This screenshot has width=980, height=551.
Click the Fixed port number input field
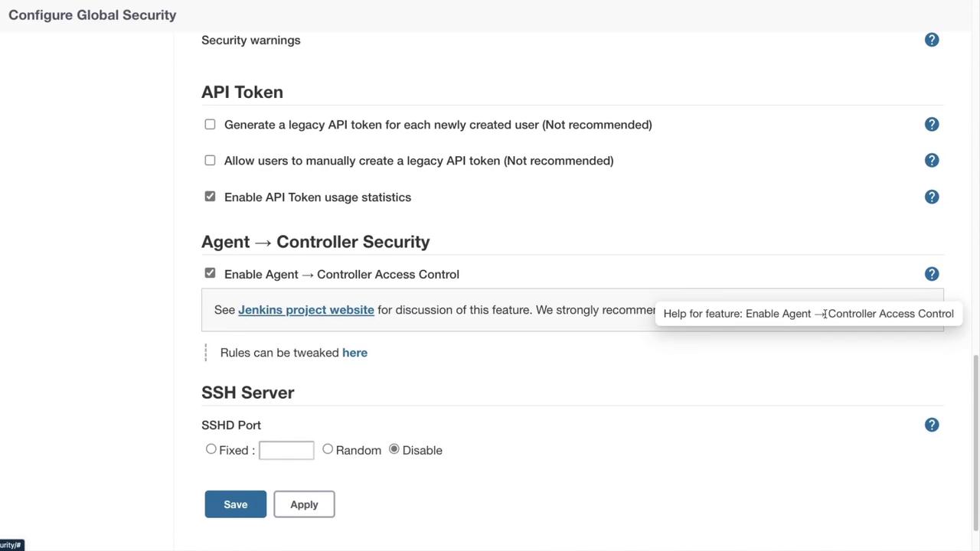click(286, 450)
